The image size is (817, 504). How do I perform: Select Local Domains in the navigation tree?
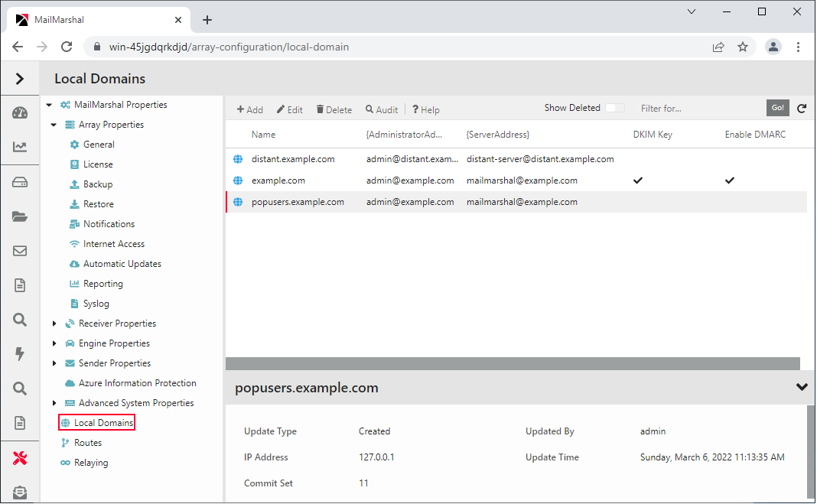96,422
